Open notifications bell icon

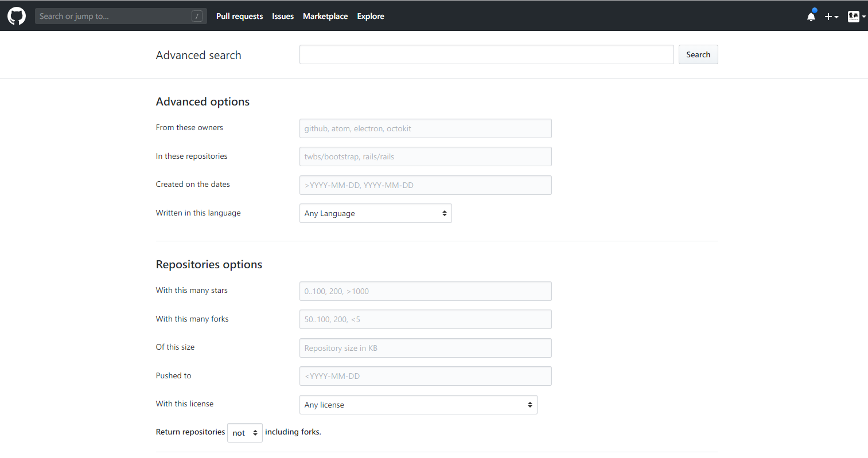point(811,16)
